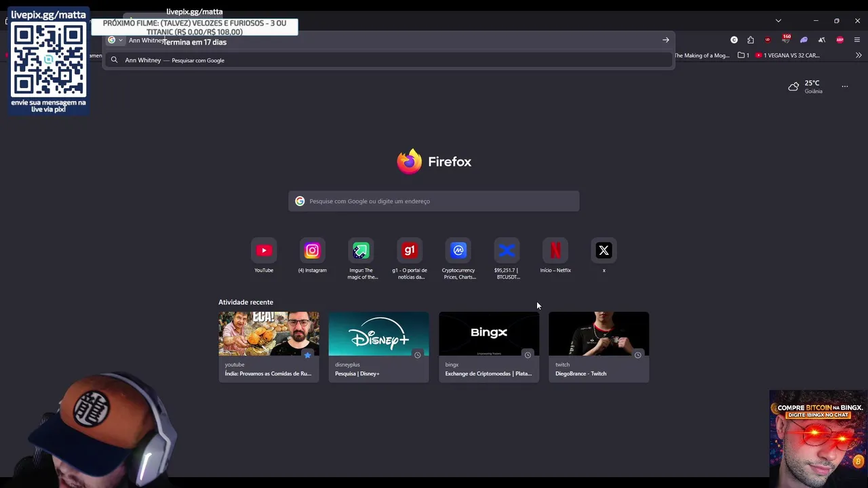Open the 1 VEGANA VS 32 CAR bookmark
Screen dimensions: 868x488
pyautogui.click(x=787, y=56)
